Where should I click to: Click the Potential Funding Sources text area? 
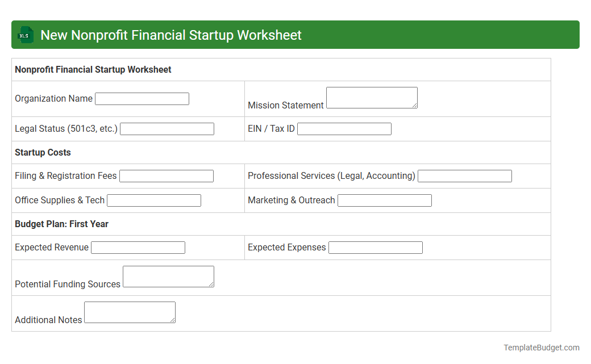[168, 276]
